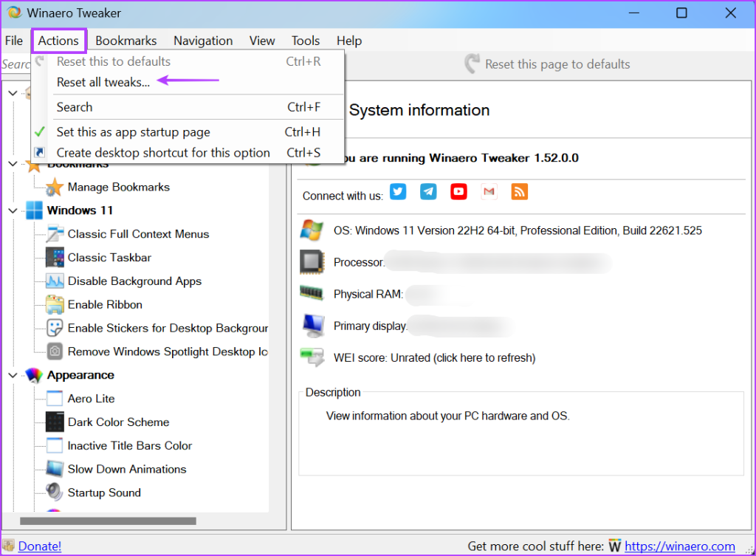Open the Navigation menu
Screen dimensions: 756x556
pos(203,41)
